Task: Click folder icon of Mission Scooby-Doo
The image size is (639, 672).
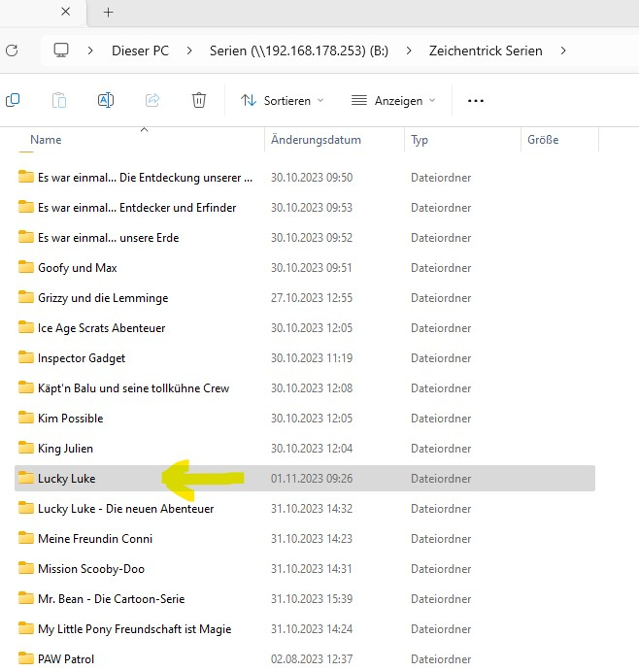Action: pyautogui.click(x=25, y=568)
